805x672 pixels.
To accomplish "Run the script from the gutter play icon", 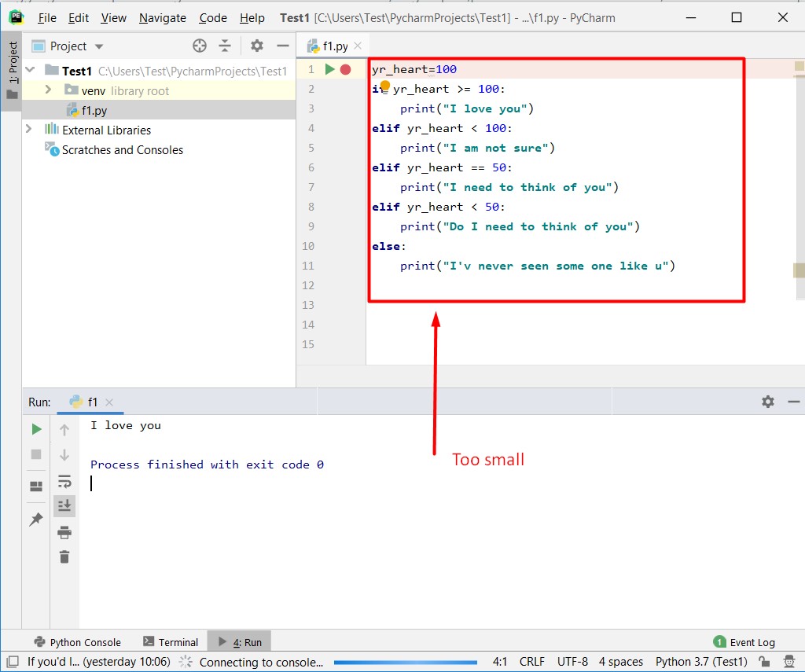I will (x=330, y=68).
